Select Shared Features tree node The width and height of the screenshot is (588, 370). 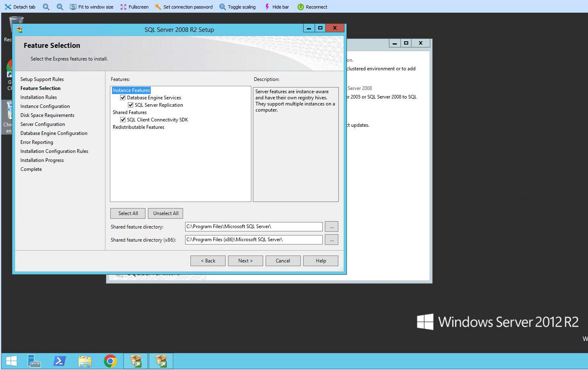click(130, 112)
